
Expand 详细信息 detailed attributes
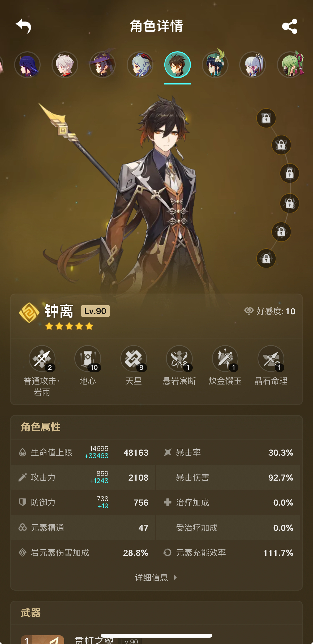pos(156,577)
